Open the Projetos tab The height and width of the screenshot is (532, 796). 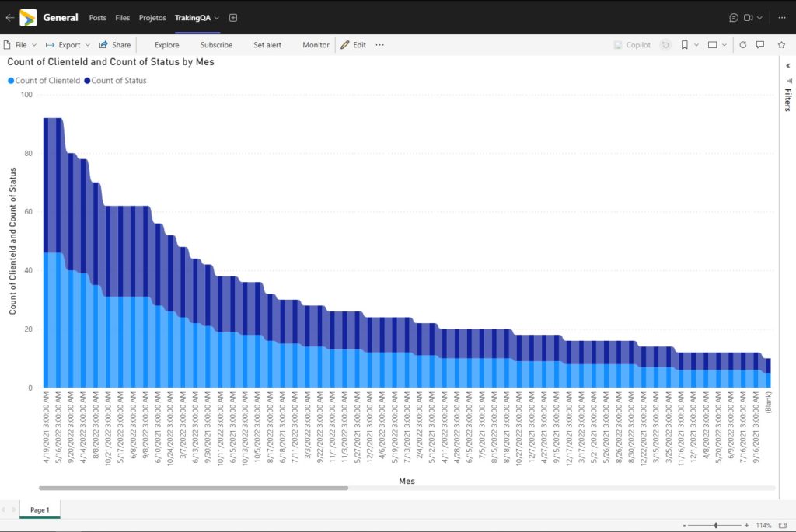click(x=152, y=17)
